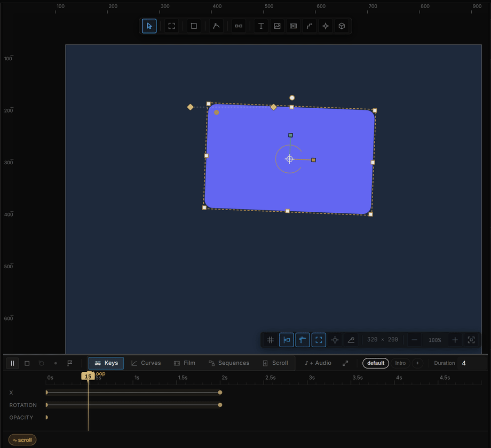Switch to the Curves tab
The image size is (491, 448).
coord(146,363)
